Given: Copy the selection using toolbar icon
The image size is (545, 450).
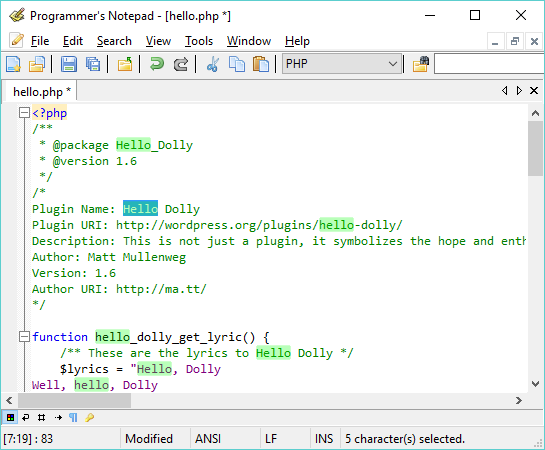Looking at the screenshot, I should click(237, 64).
